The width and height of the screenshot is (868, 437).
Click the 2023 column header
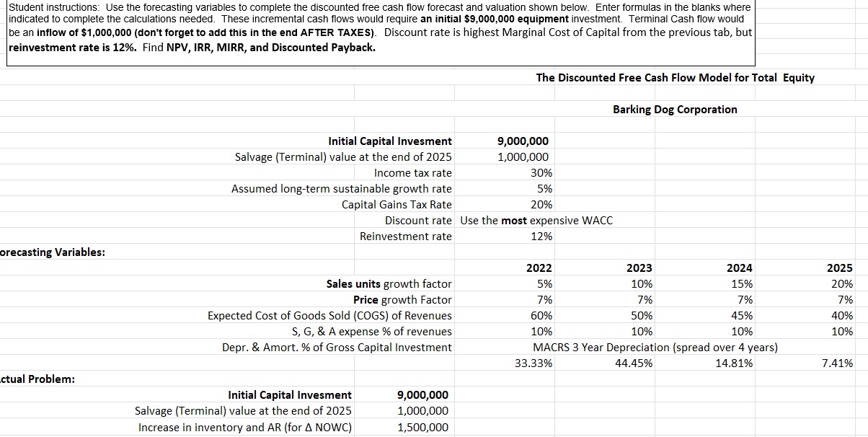pos(639,268)
